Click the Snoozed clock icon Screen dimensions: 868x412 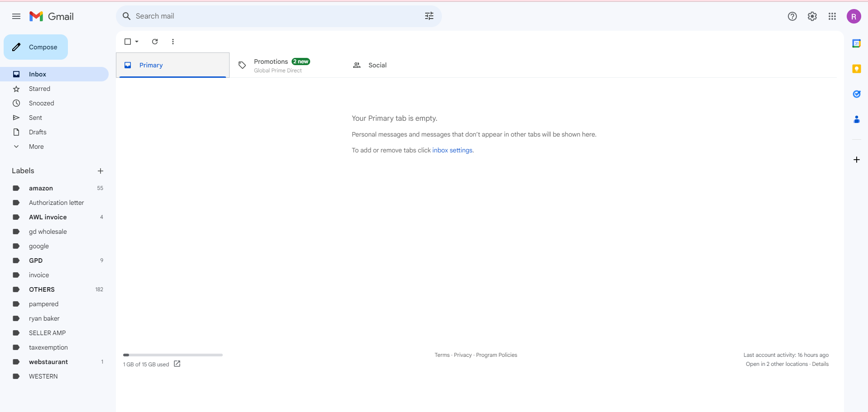(x=16, y=103)
